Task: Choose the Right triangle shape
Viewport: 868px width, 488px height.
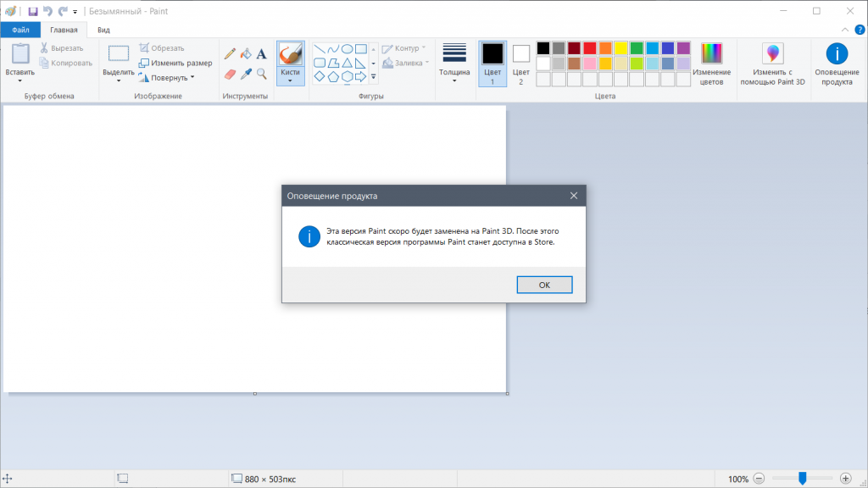Action: pyautogui.click(x=361, y=63)
